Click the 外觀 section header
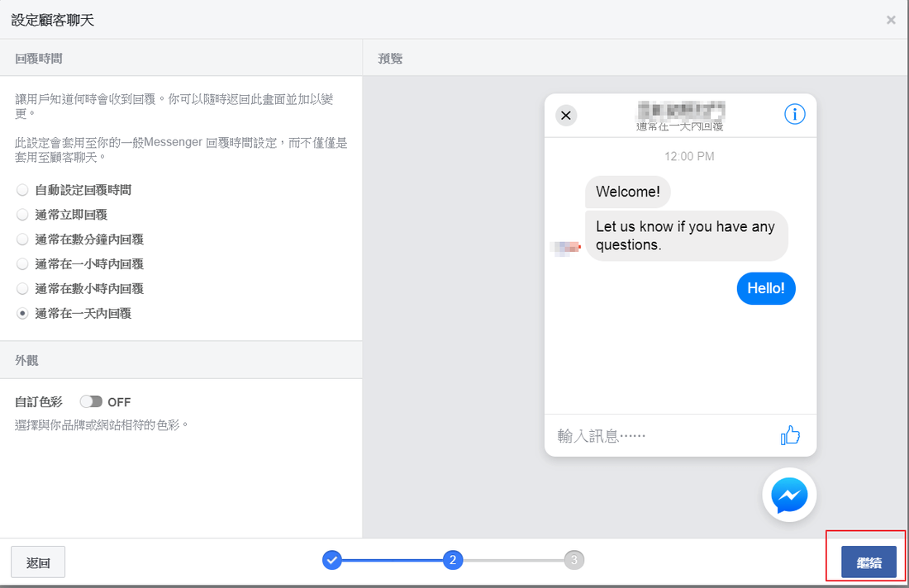The height and width of the screenshot is (588, 909). coord(181,360)
